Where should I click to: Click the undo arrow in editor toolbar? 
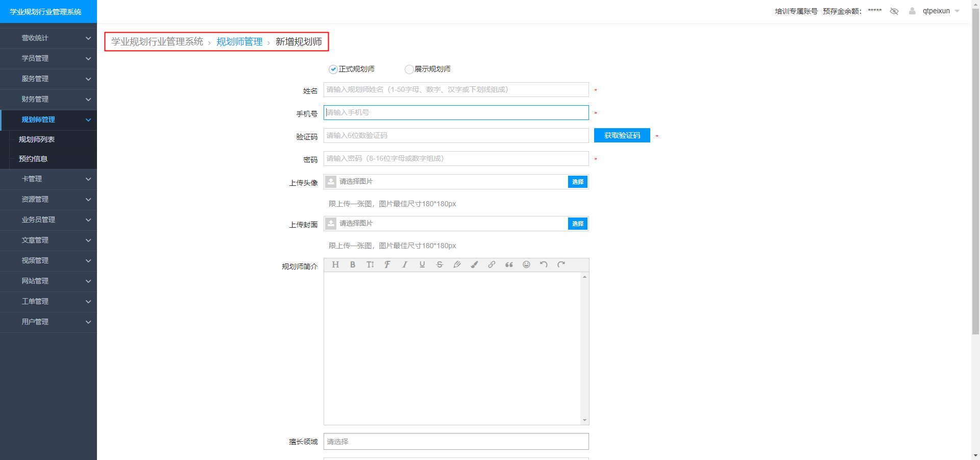click(x=543, y=264)
